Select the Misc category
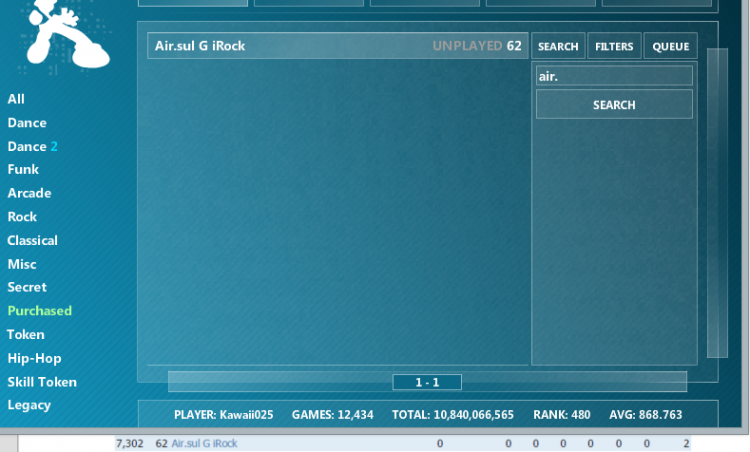Screen dimensions: 750x452 (22, 264)
